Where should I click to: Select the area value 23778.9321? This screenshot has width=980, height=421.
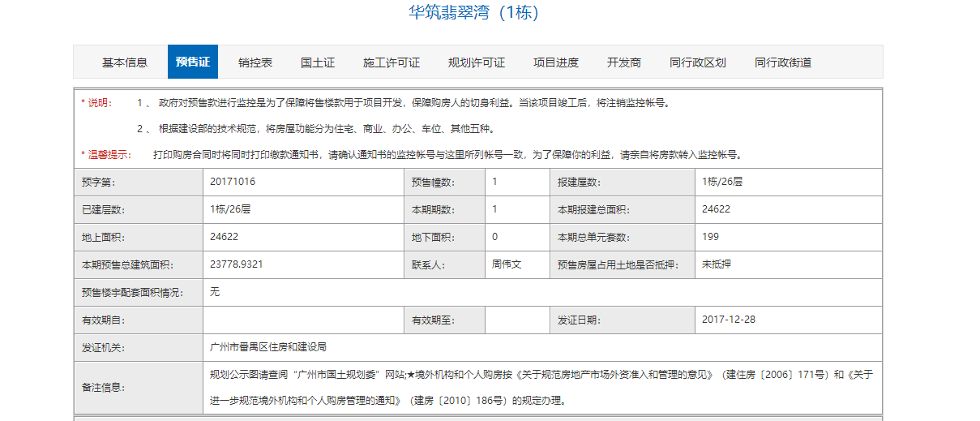pos(236,264)
